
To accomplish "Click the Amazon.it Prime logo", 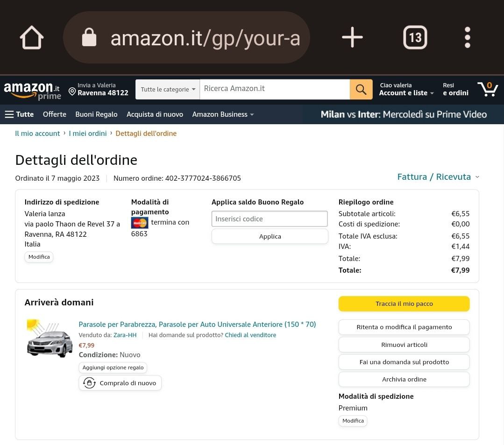I will 32,90.
